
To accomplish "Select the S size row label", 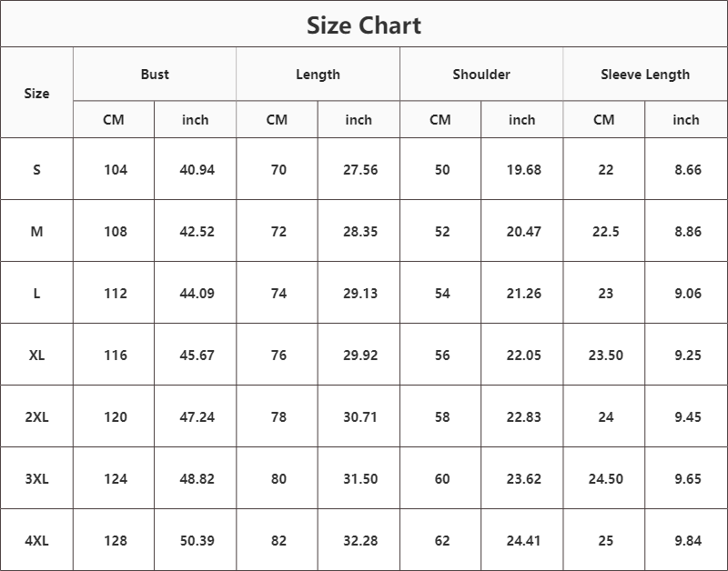I will coord(36,170).
